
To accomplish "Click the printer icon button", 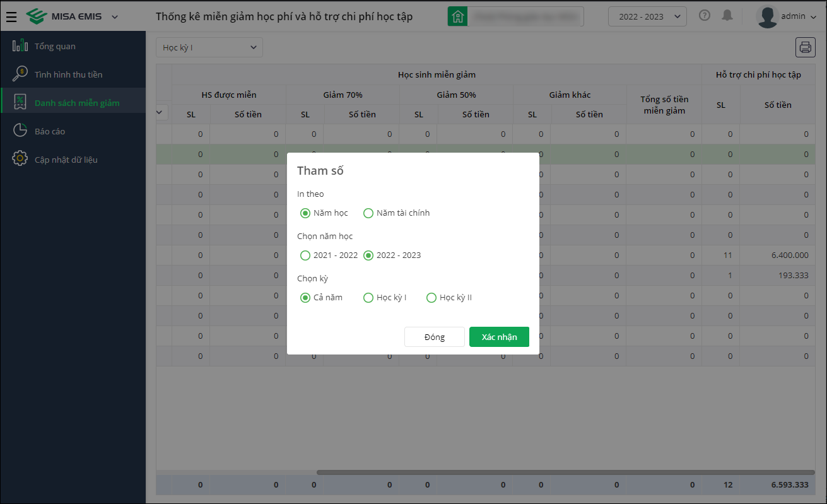I will click(806, 47).
